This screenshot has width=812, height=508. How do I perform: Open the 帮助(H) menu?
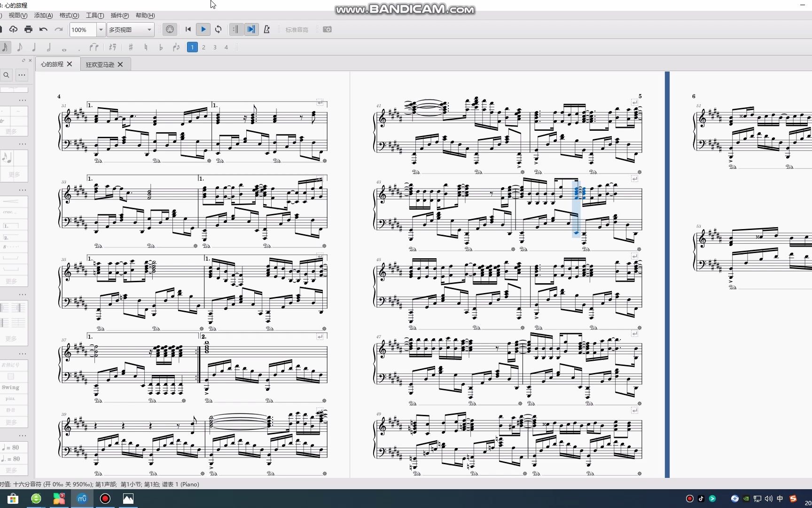click(x=145, y=16)
